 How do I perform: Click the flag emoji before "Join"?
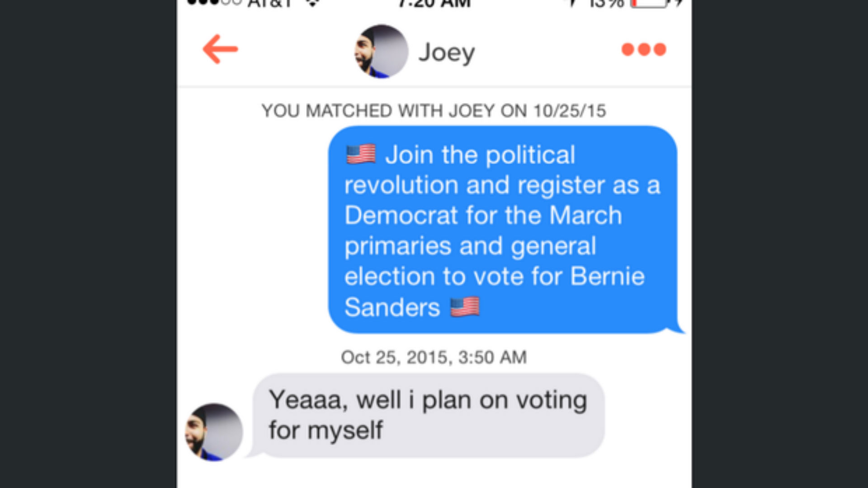(361, 155)
